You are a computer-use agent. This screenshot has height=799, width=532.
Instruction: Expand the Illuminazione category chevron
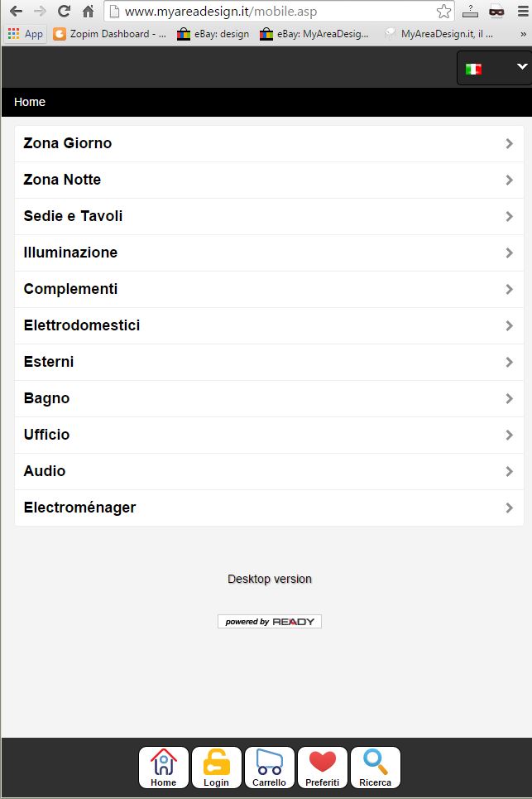(509, 253)
